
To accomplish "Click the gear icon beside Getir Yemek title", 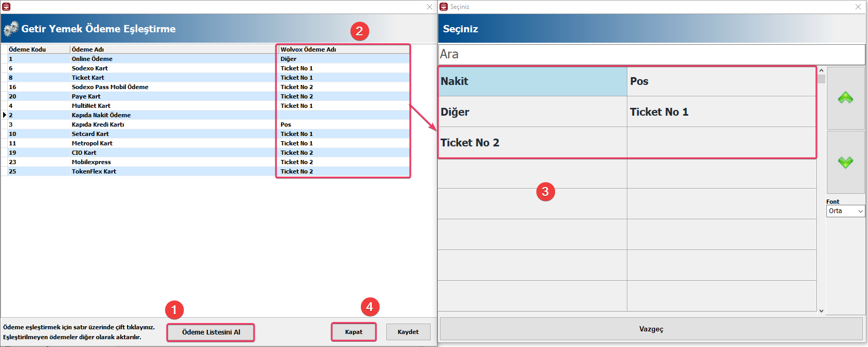I will point(11,29).
